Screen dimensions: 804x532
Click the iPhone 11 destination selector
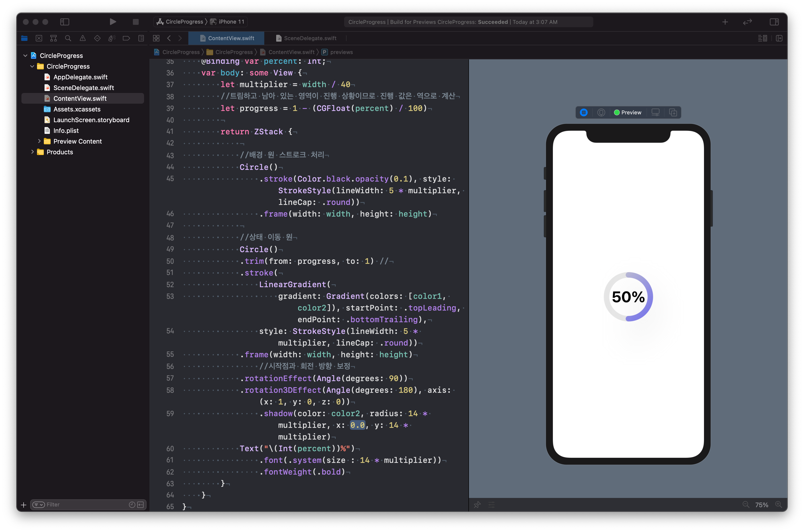(231, 22)
